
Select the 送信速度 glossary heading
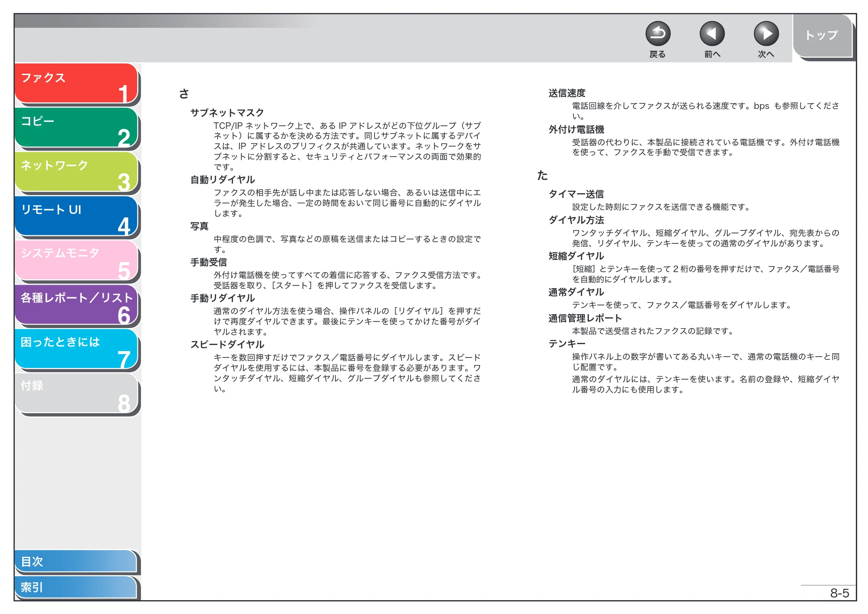tap(567, 93)
